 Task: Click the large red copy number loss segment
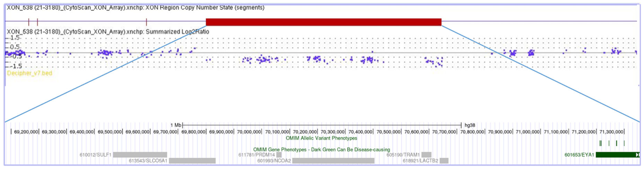point(323,22)
